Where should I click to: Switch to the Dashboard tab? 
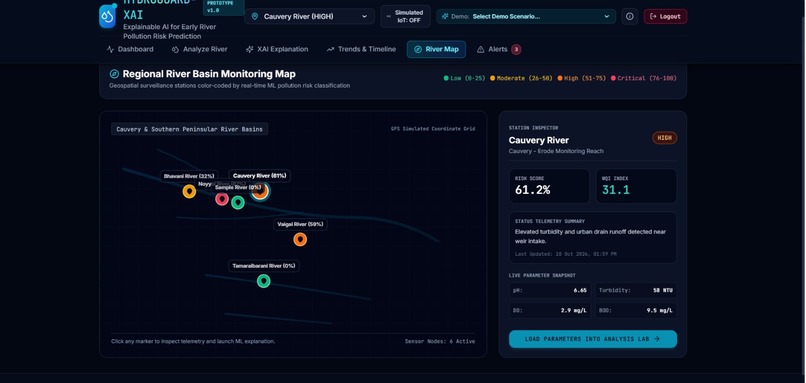[130, 49]
